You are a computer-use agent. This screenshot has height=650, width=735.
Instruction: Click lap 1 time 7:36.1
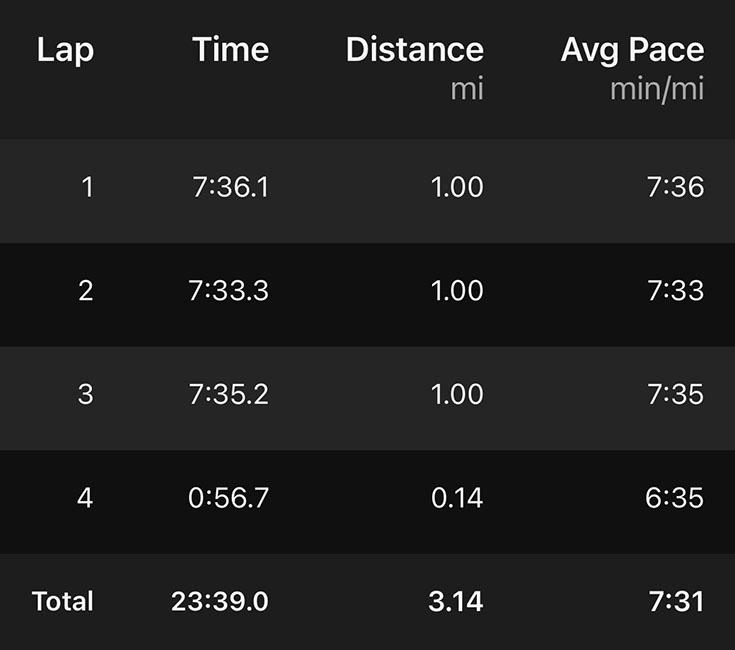(x=230, y=187)
